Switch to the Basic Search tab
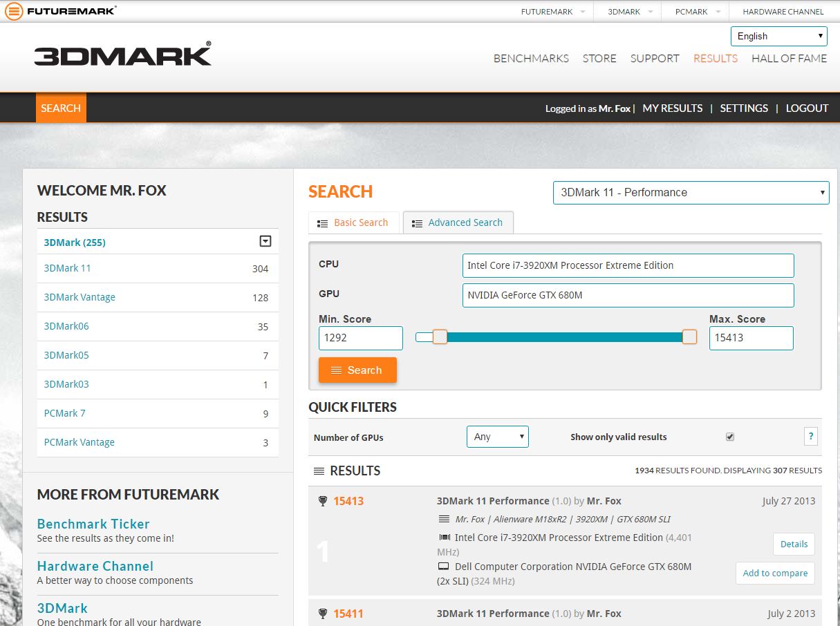 coord(354,222)
